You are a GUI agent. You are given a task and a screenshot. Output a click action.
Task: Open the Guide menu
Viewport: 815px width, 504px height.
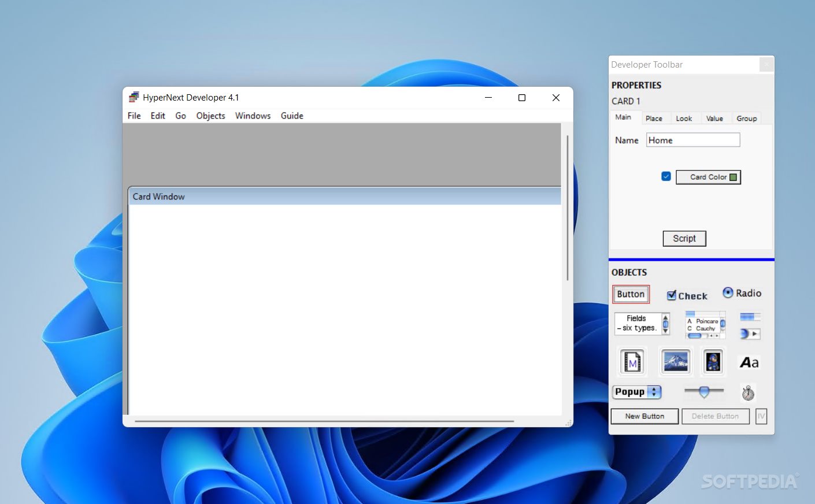[x=292, y=116]
